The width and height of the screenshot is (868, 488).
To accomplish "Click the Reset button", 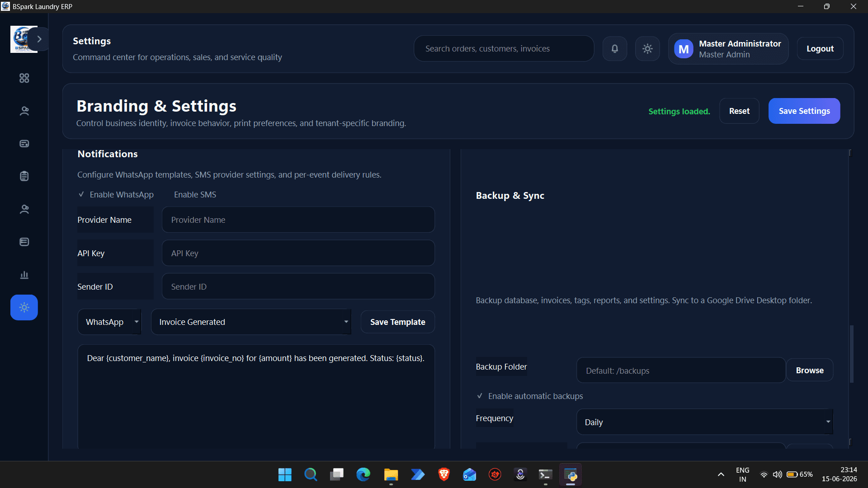I will point(739,111).
